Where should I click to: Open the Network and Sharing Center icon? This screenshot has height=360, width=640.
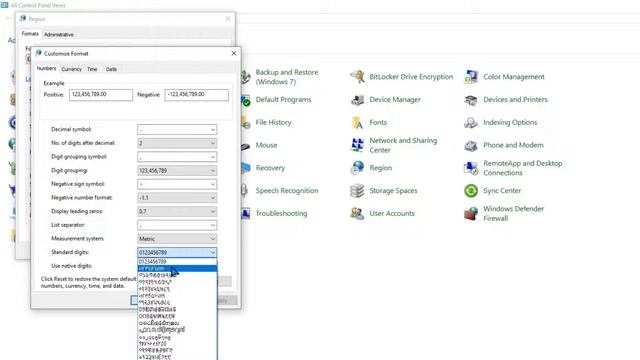click(x=358, y=145)
